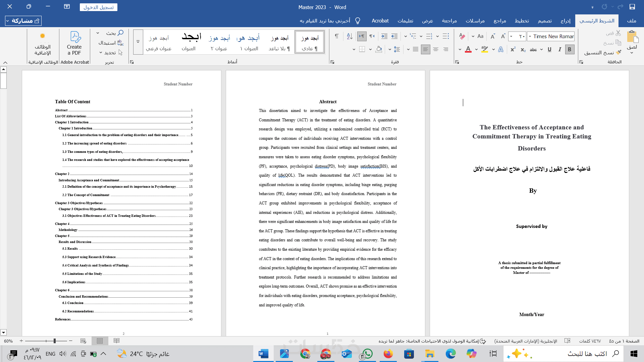Click the Line Spacing icon
Image resolution: width=644 pixels, height=362 pixels.
tap(397, 50)
